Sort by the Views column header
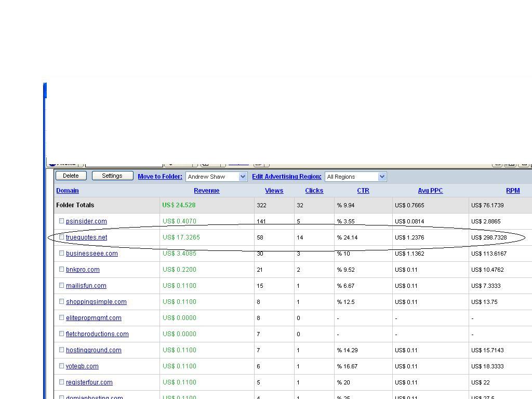Image resolution: width=532 pixels, height=399 pixels. pyautogui.click(x=274, y=191)
